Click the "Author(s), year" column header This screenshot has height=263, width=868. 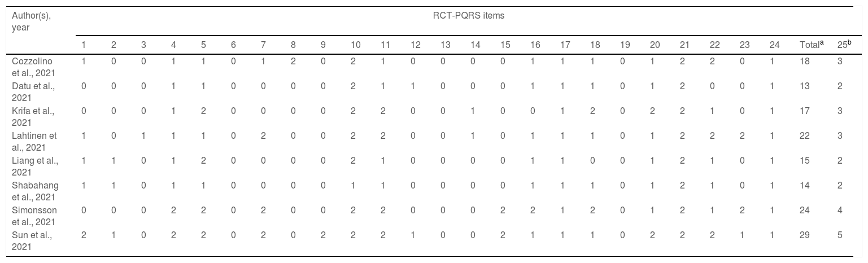point(32,21)
